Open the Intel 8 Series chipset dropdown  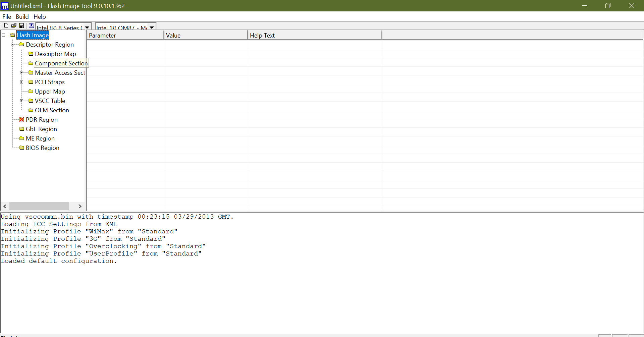tap(87, 27)
